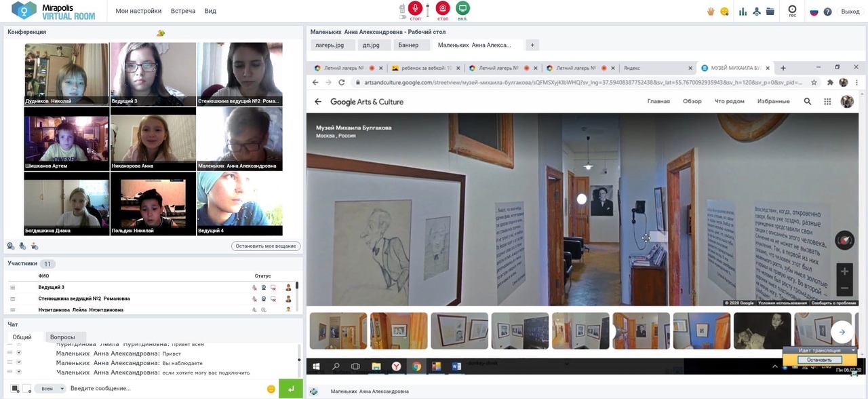Toggle microphone status for Ведущий 3
This screenshot has height=399, width=868.
[255, 288]
